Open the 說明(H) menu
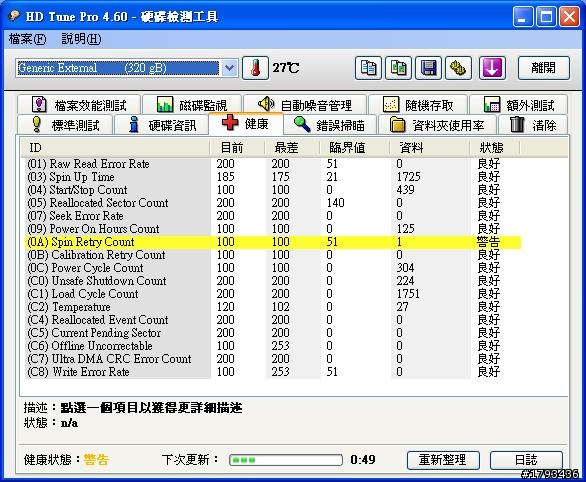Viewport: 586px width, 482px height. (81, 38)
